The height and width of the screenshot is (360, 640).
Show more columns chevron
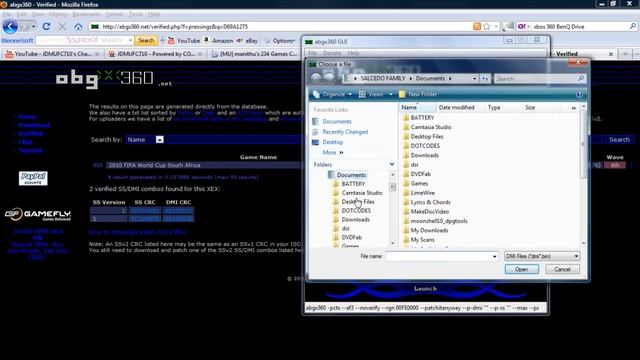[573, 108]
